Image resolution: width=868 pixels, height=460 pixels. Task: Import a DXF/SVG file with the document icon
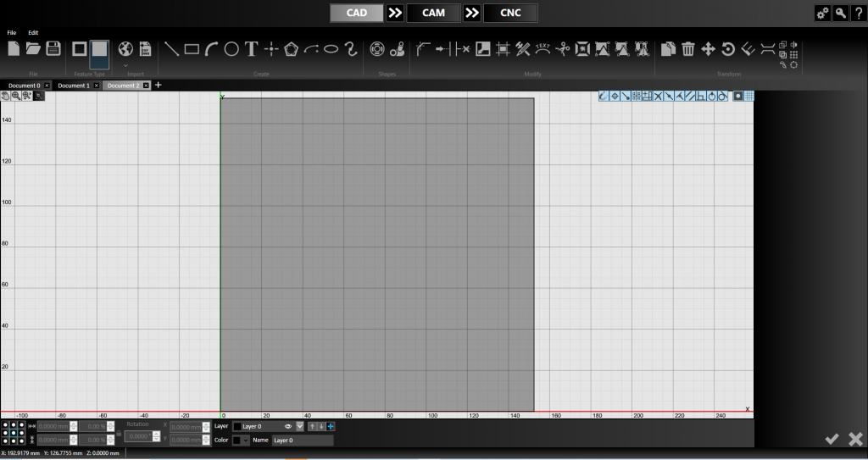(146, 49)
